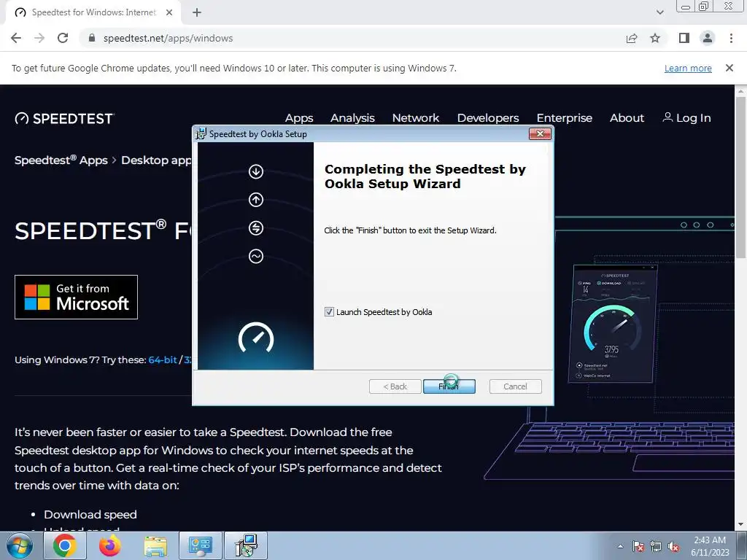Click the Learn more link in infobar

coord(688,68)
